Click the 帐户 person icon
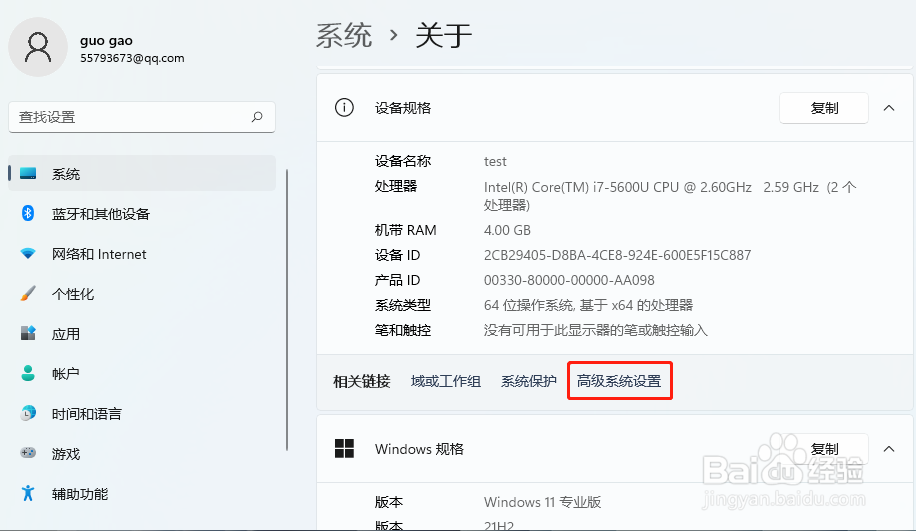 point(28,373)
